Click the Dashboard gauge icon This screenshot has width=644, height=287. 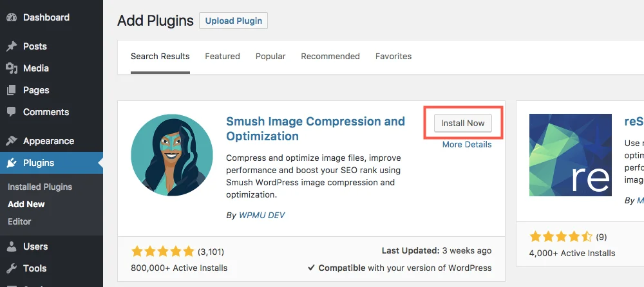pos(12,17)
